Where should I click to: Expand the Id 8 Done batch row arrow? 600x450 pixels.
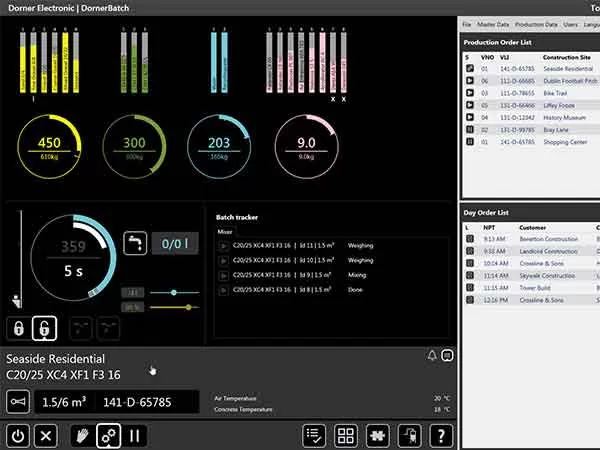223,290
